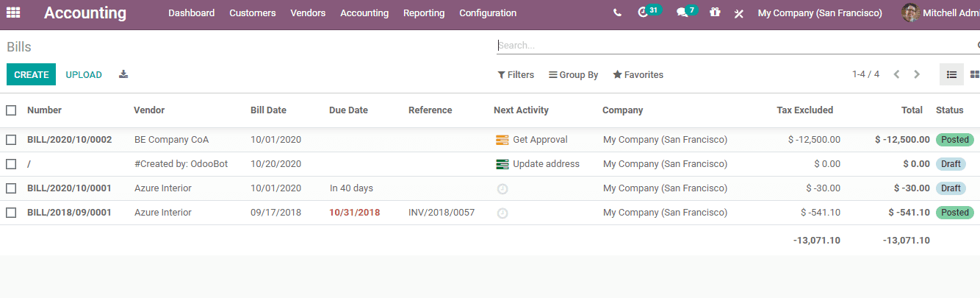The height and width of the screenshot is (298, 980).
Task: Expand the Favorites dropdown
Action: 638,75
